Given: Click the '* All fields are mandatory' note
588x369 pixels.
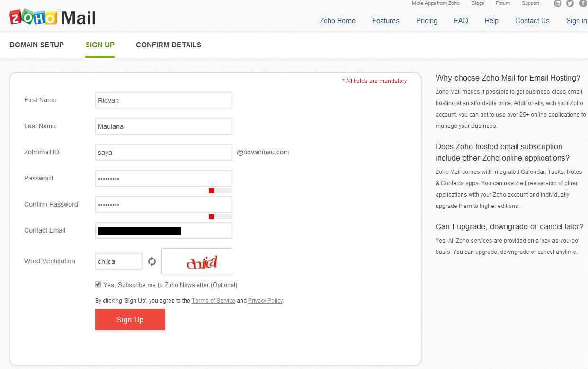Looking at the screenshot, I should click(374, 81).
